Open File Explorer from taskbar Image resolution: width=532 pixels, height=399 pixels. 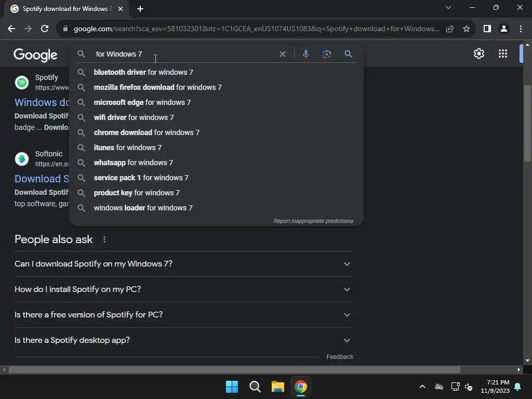coord(277,387)
